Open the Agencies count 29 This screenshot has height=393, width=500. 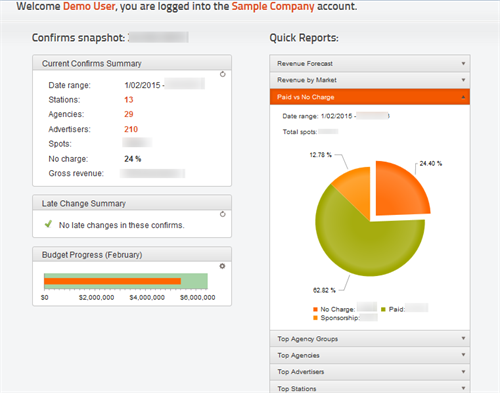[129, 114]
